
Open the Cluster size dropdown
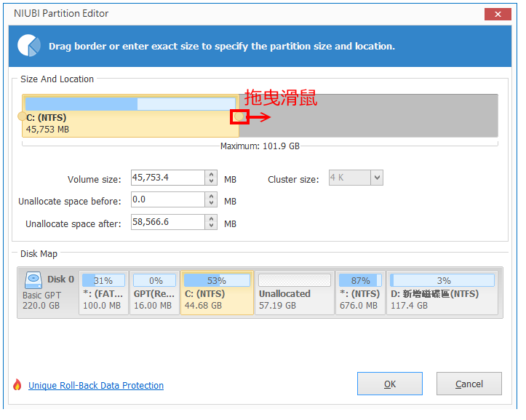[377, 178]
